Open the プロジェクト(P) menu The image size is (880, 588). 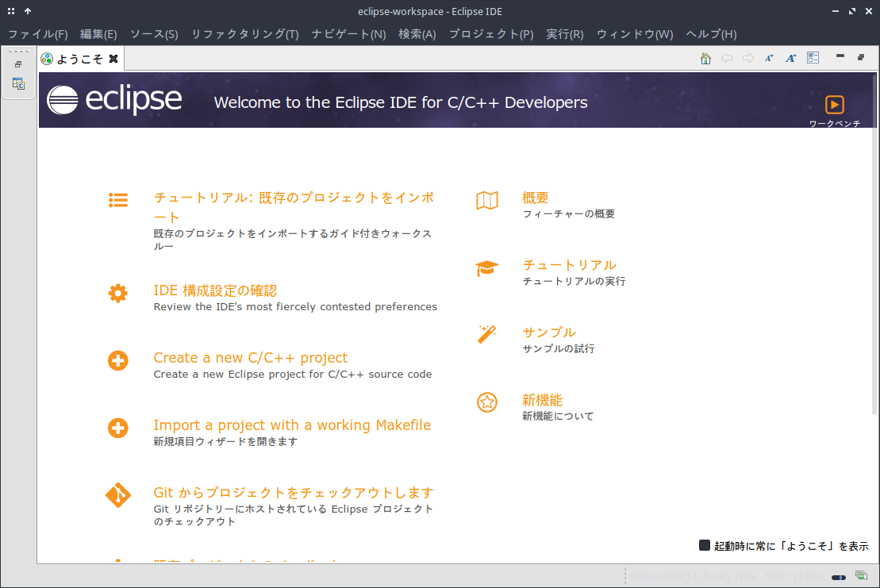point(491,34)
